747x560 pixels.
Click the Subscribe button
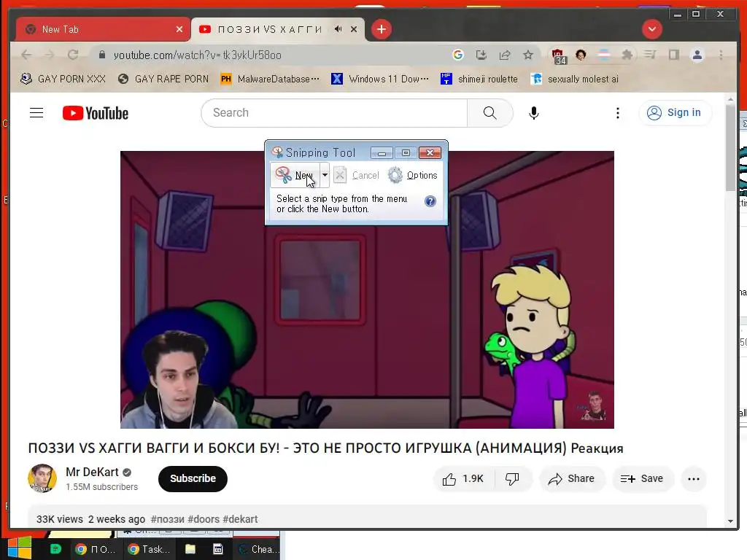click(193, 478)
